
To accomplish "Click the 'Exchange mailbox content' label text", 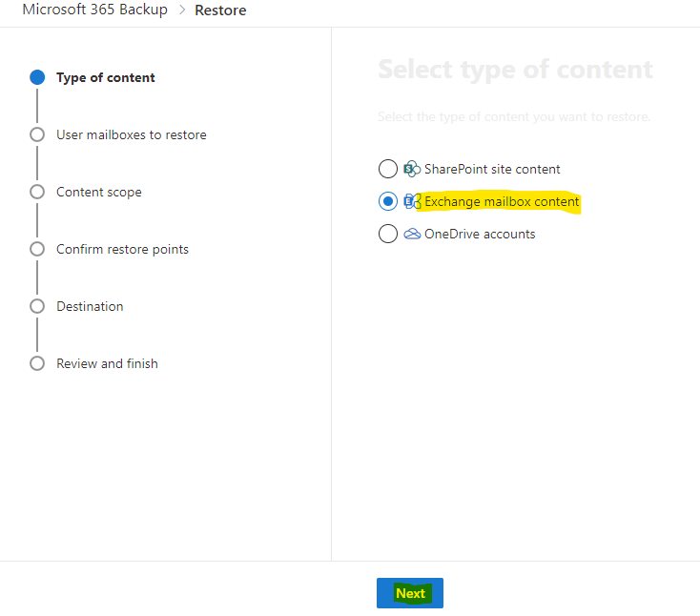I will pos(502,202).
